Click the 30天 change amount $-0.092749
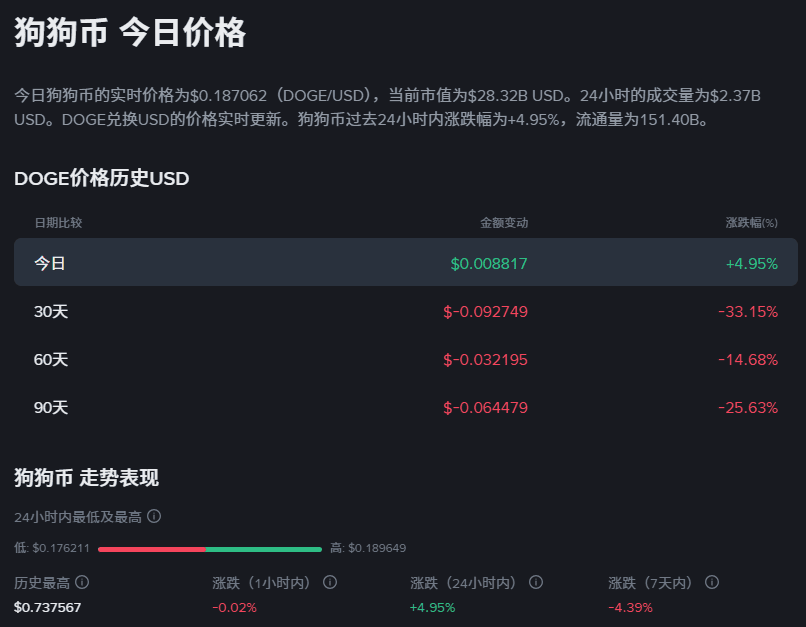 485,311
